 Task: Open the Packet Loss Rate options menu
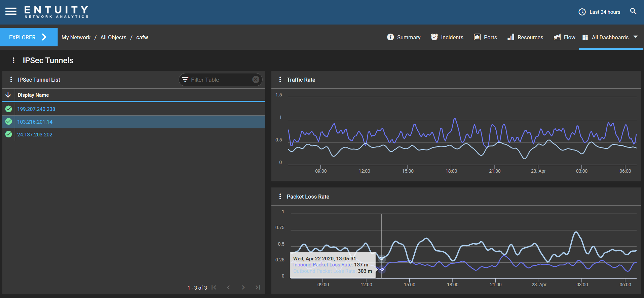coord(280,196)
